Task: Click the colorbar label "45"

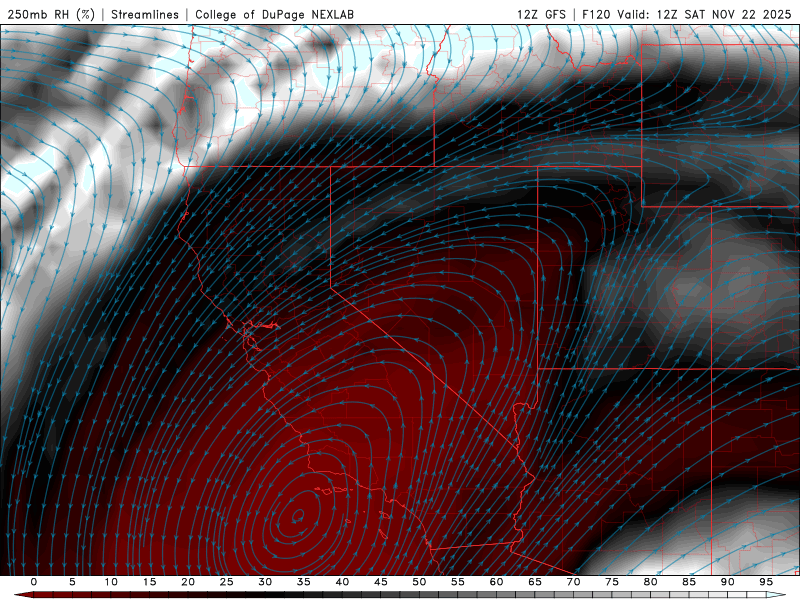Action: click(x=381, y=582)
